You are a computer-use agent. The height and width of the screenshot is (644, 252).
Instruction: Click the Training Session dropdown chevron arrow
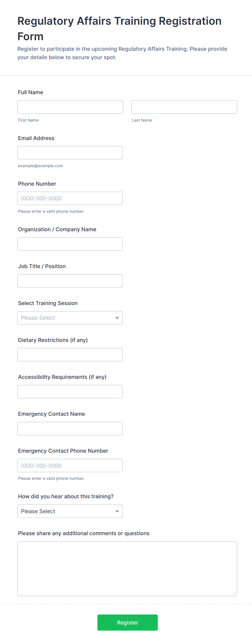117,318
